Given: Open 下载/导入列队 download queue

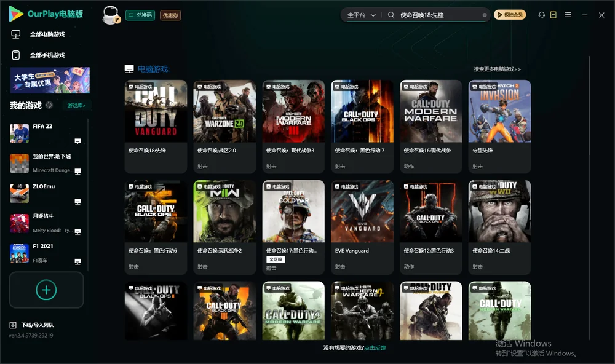Looking at the screenshot, I should [x=38, y=325].
